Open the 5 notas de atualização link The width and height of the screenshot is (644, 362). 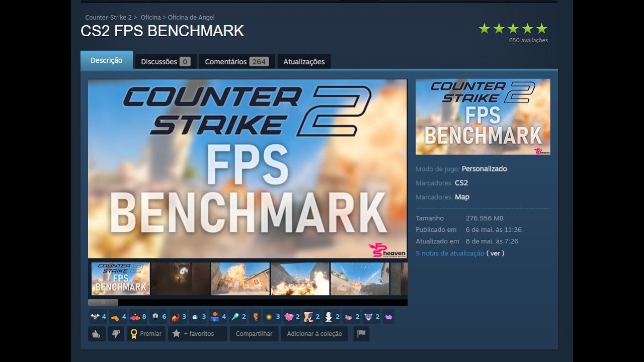[450, 253]
